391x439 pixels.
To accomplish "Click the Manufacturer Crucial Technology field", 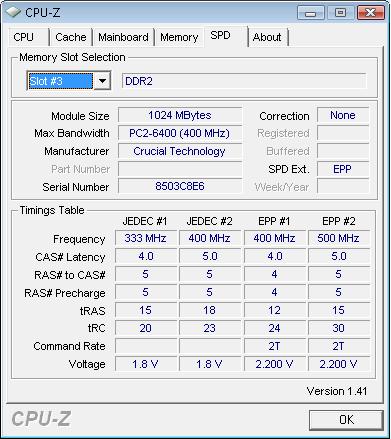I will click(x=180, y=151).
